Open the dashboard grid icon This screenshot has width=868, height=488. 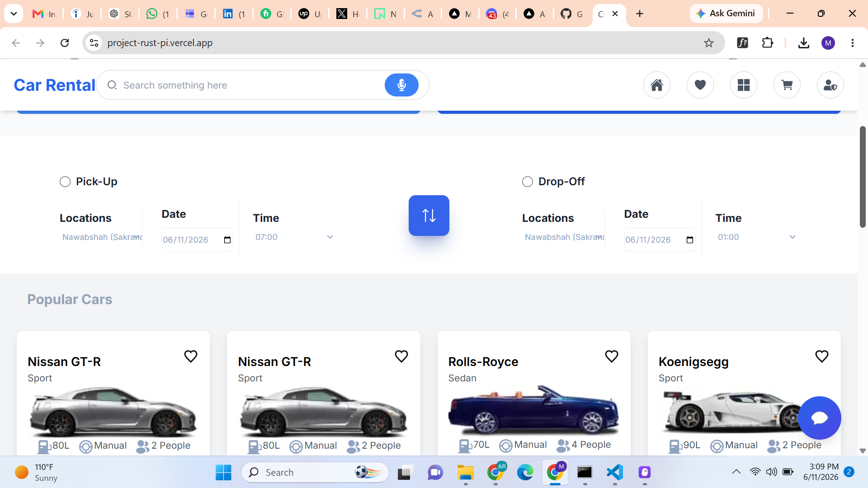[x=744, y=85]
